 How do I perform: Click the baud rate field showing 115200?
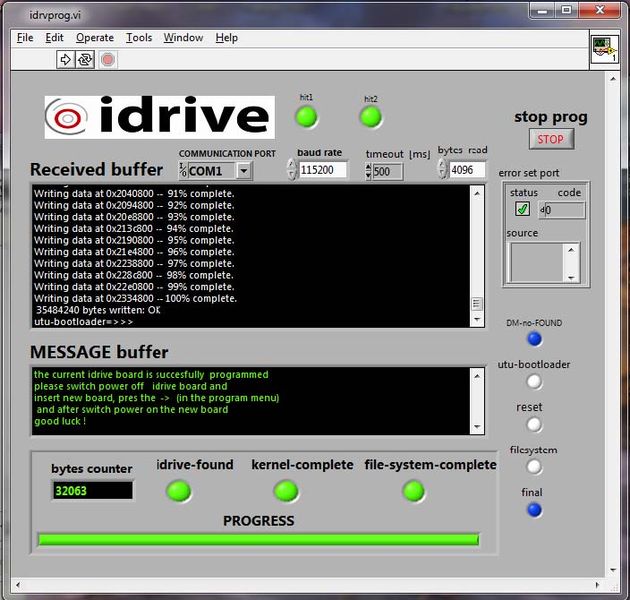[322, 170]
